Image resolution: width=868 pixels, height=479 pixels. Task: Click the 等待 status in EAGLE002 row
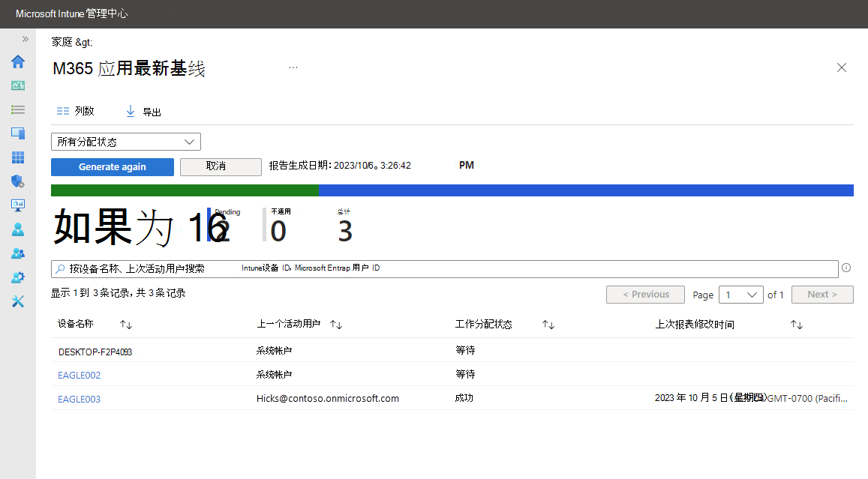[465, 374]
